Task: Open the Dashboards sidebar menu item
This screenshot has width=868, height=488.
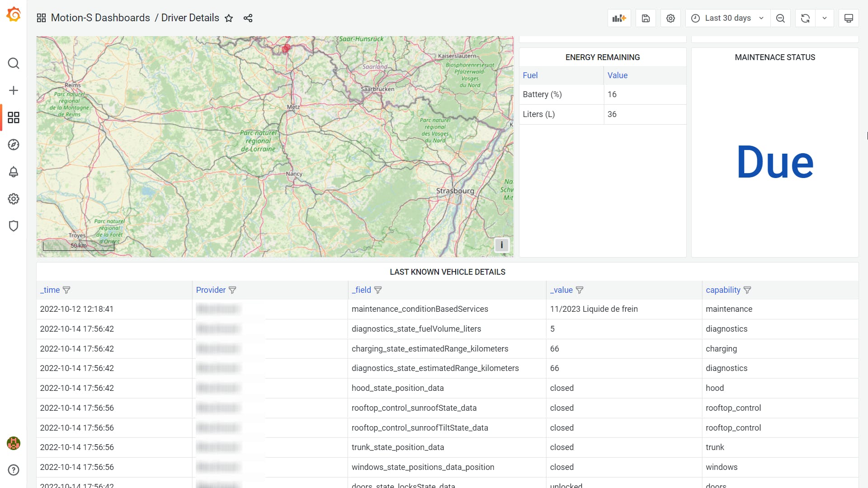Action: 14,117
